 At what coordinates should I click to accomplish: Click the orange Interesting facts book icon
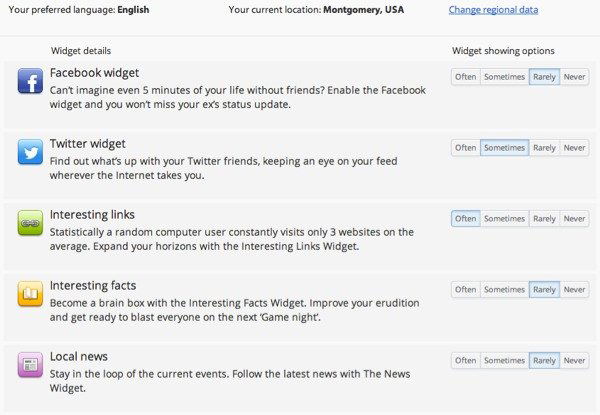point(30,294)
